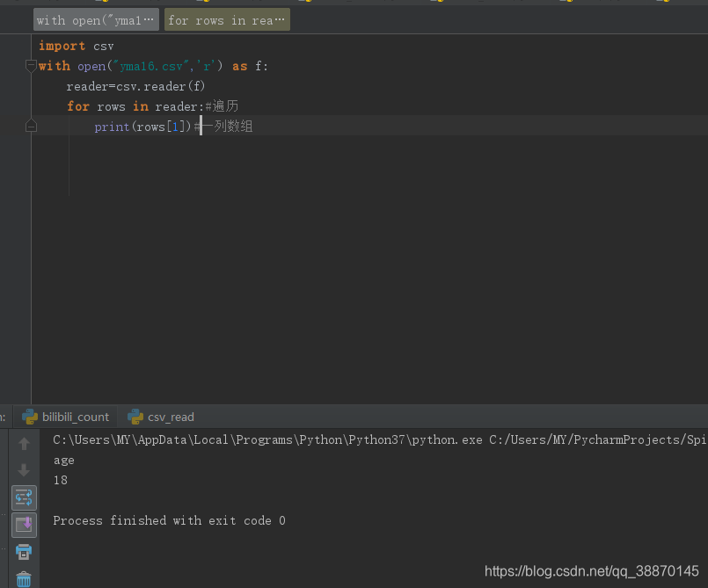Click the scroll down arrow in console
Screen dimensions: 708x588
click(24, 470)
